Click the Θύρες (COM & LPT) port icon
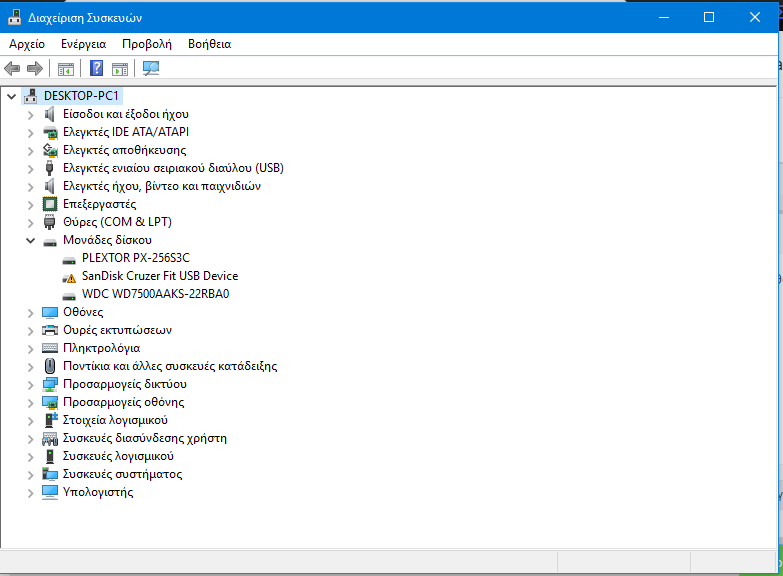Viewport: 783px width, 576px height. (49, 222)
